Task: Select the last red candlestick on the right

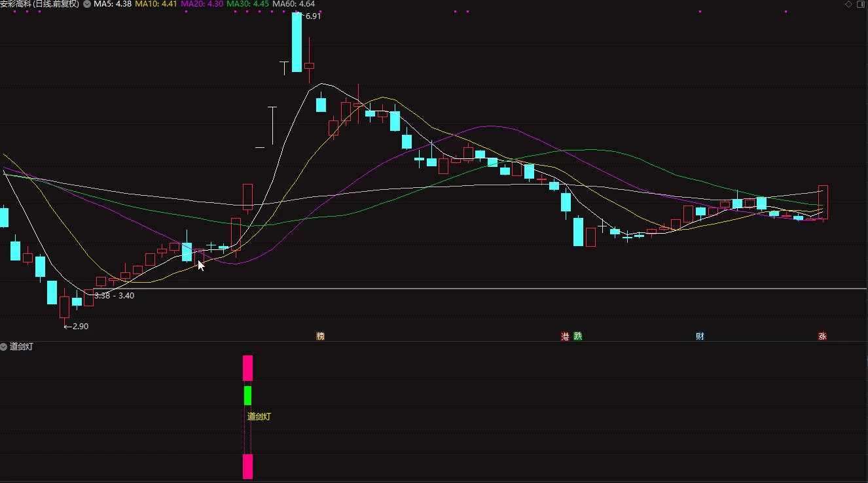Action: click(823, 202)
